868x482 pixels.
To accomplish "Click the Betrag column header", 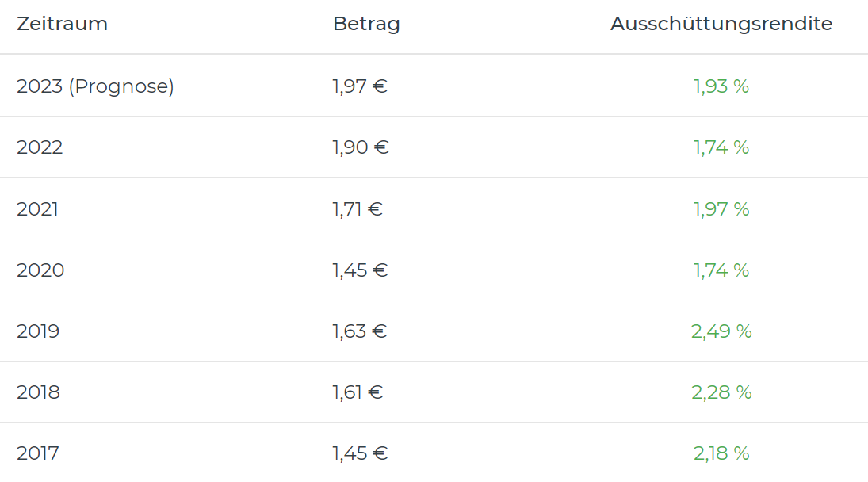I will (x=366, y=24).
